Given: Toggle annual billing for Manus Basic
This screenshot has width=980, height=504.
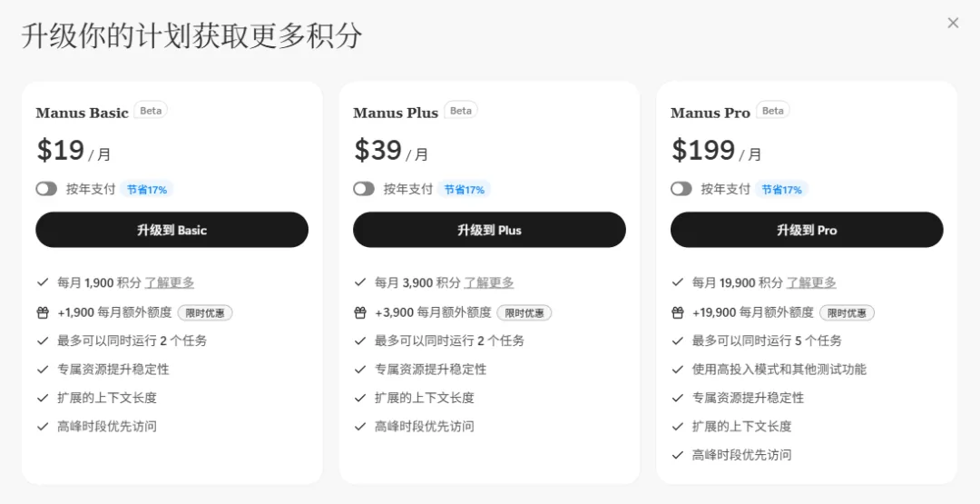Looking at the screenshot, I should (x=46, y=189).
